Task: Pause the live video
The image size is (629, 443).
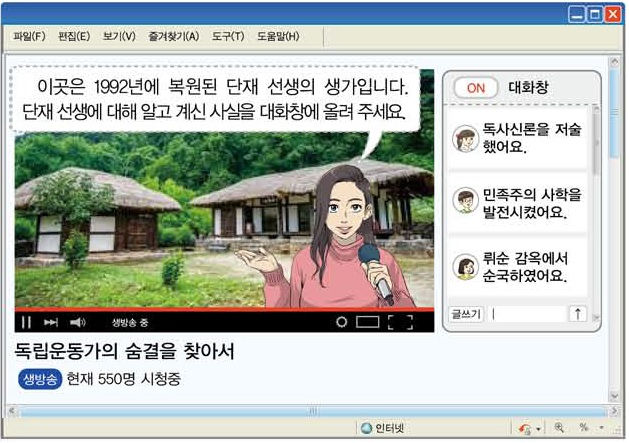Action: [27, 322]
